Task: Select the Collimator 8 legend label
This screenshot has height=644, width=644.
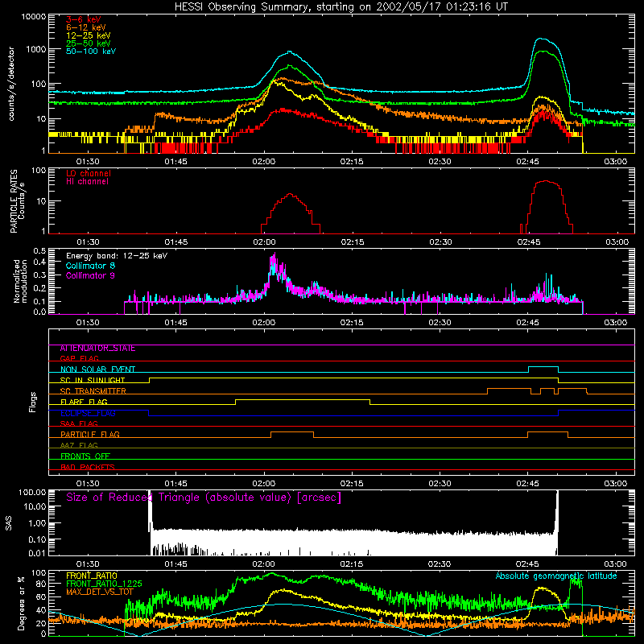Action: coord(90,266)
